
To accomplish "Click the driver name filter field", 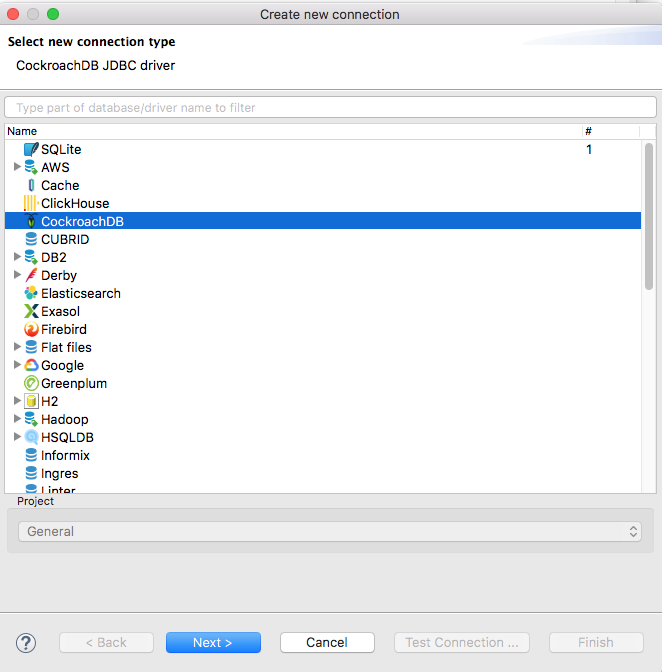I will coord(330,107).
